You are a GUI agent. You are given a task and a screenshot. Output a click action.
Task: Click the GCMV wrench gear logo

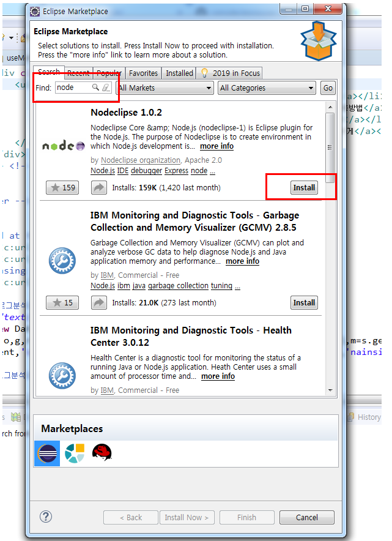62,261
